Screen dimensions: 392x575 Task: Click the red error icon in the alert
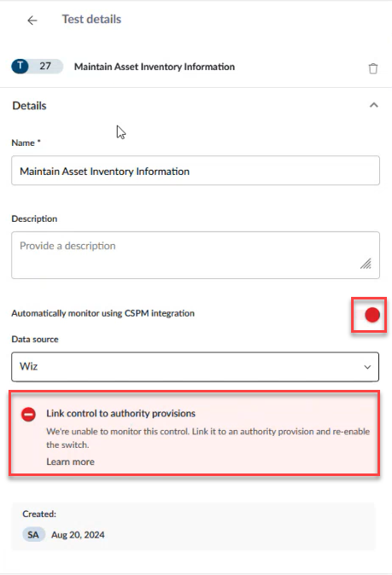pyautogui.click(x=29, y=415)
